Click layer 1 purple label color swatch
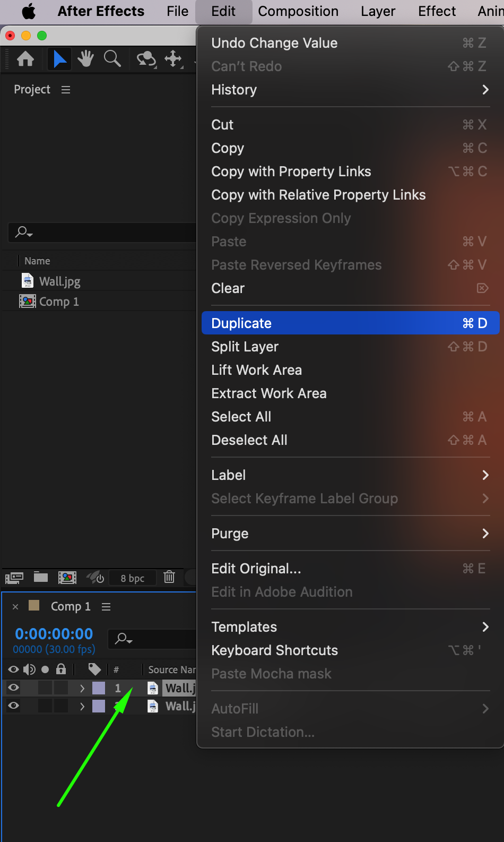The width and height of the screenshot is (504, 842). [99, 688]
